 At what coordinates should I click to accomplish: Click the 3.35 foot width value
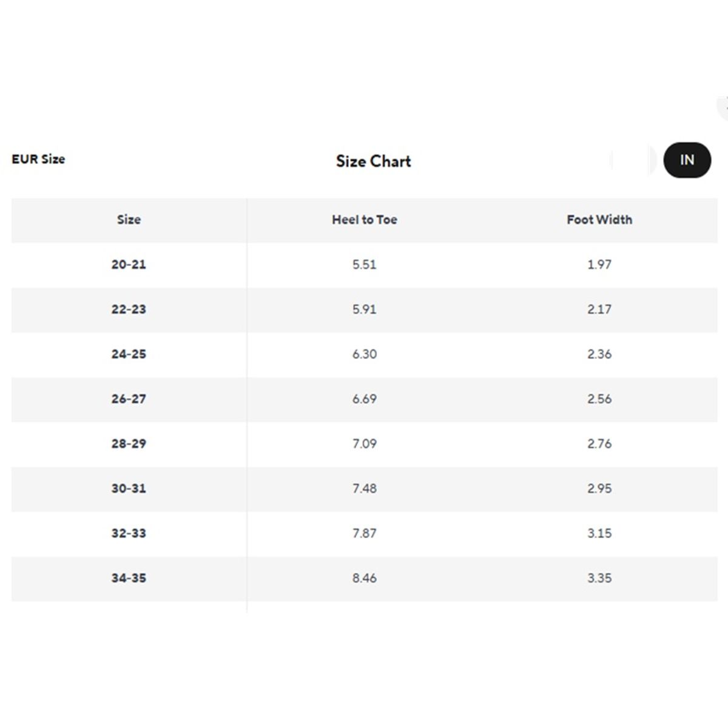tap(599, 578)
